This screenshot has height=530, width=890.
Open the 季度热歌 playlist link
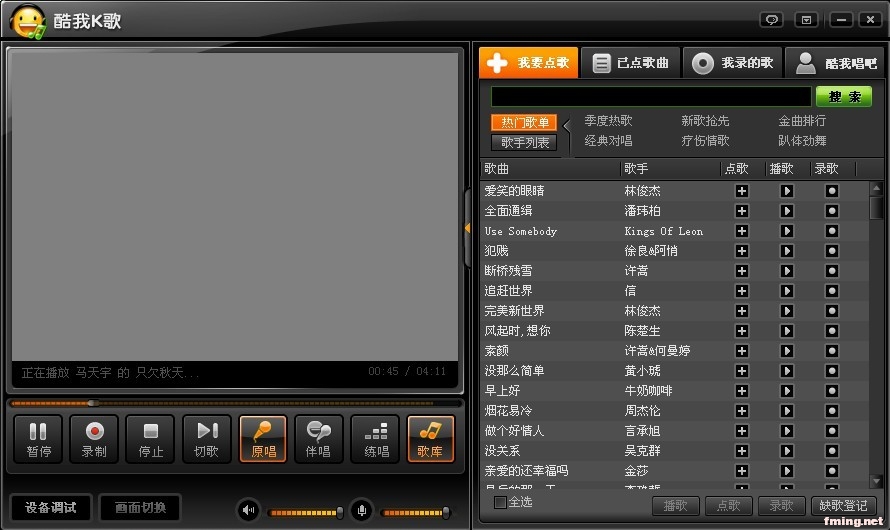click(x=608, y=121)
